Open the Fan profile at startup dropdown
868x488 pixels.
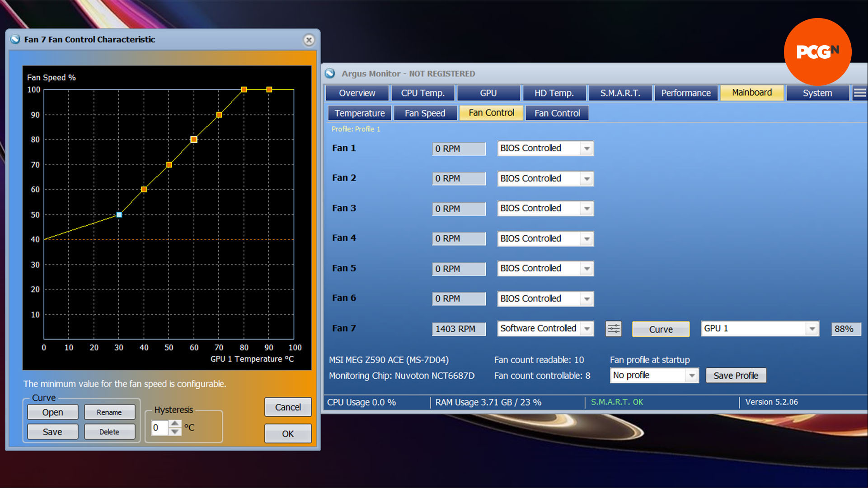[x=692, y=376]
